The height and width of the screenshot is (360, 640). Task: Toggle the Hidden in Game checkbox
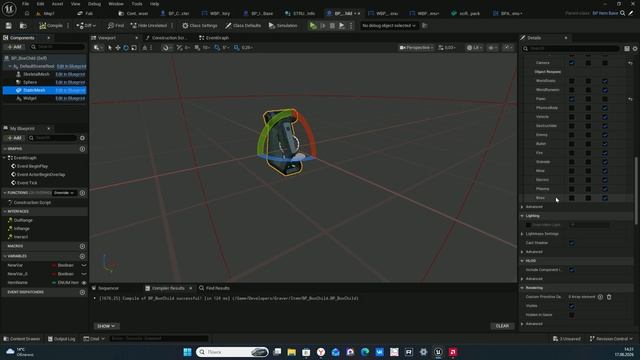point(572,315)
